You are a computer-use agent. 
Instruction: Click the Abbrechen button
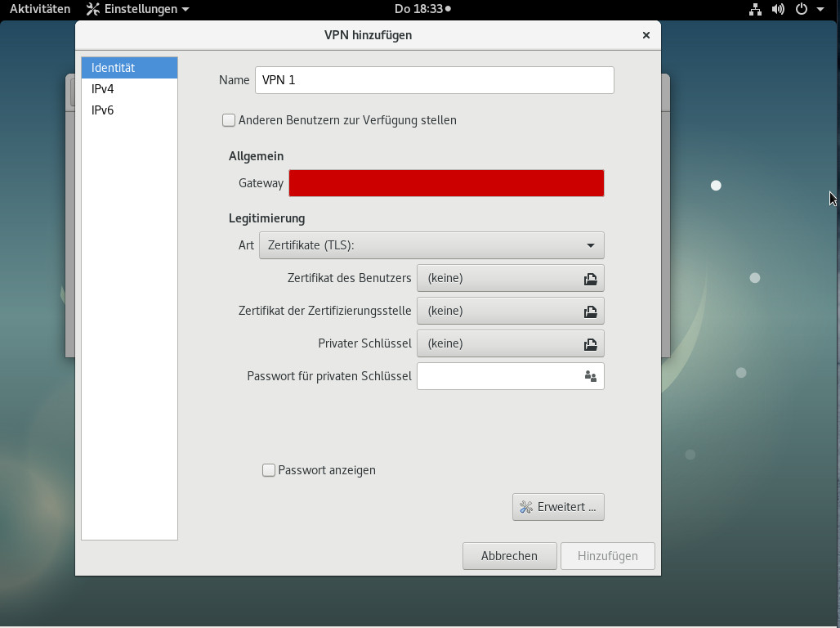(x=509, y=556)
